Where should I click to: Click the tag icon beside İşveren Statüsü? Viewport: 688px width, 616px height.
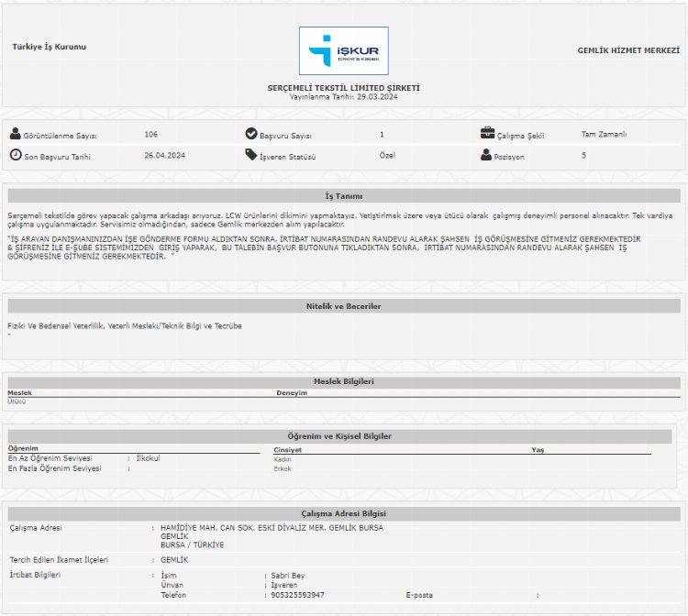[251, 155]
